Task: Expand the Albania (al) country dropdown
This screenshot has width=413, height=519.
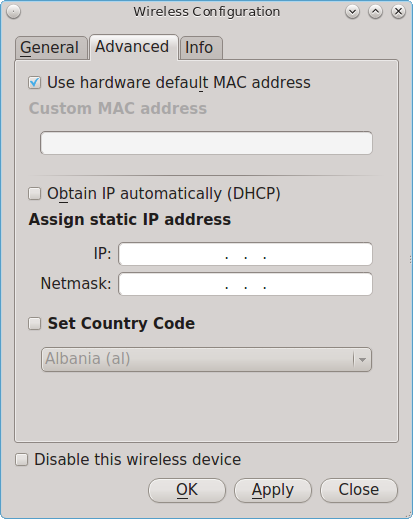Action: click(206, 359)
